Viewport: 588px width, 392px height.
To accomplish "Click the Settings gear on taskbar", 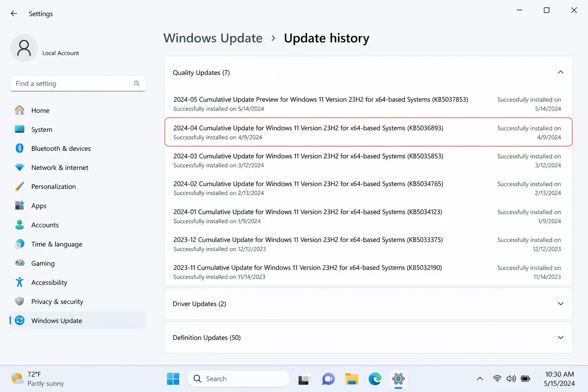I will [x=398, y=379].
